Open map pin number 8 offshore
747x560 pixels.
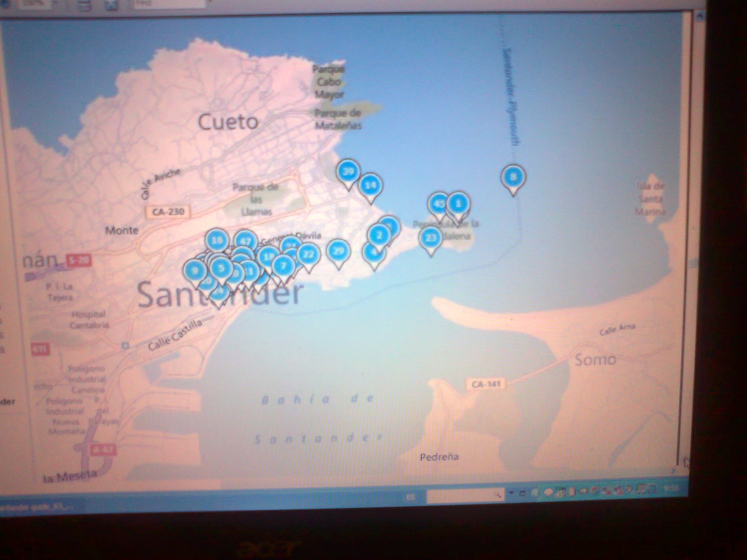point(513,177)
